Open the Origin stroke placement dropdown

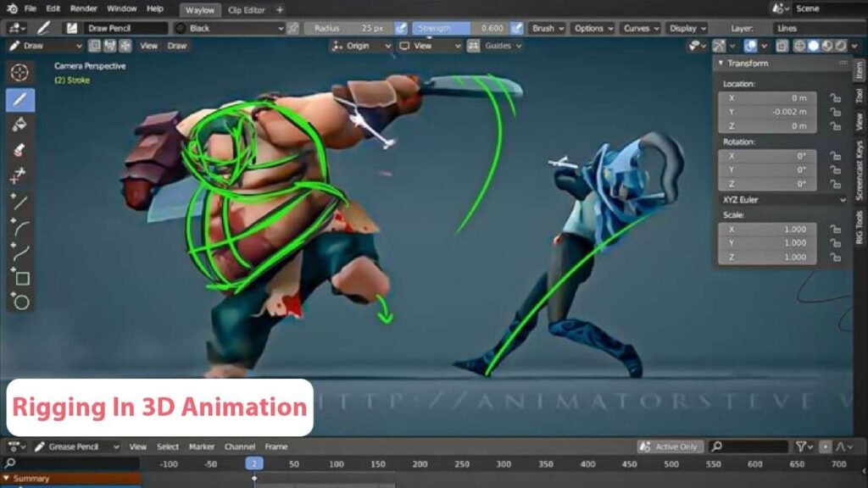(x=361, y=46)
